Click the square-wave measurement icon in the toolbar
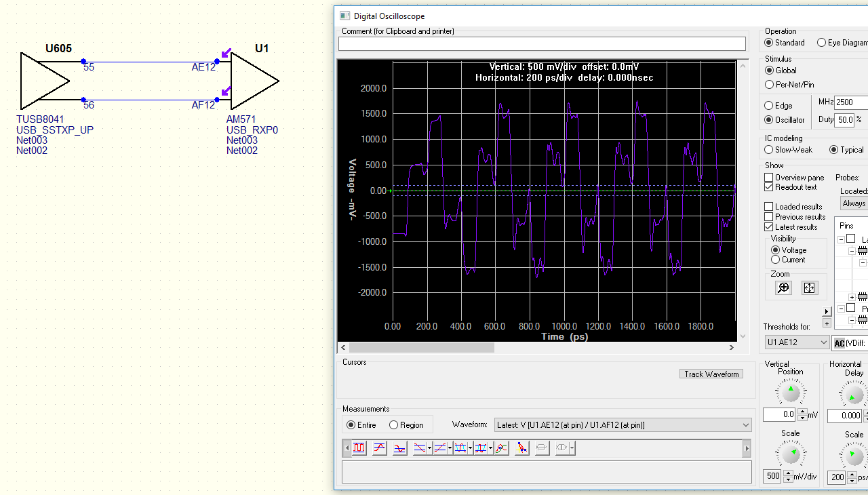Screen dimensions: 868x495 [359, 448]
